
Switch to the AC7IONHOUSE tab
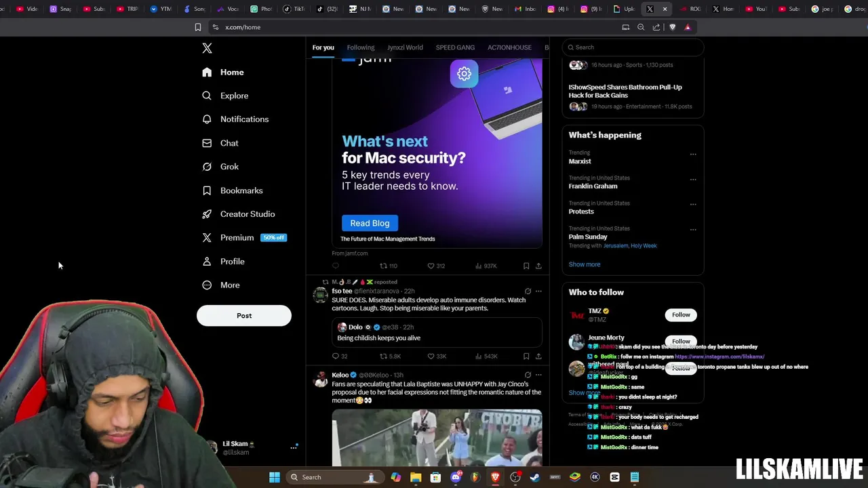point(509,47)
